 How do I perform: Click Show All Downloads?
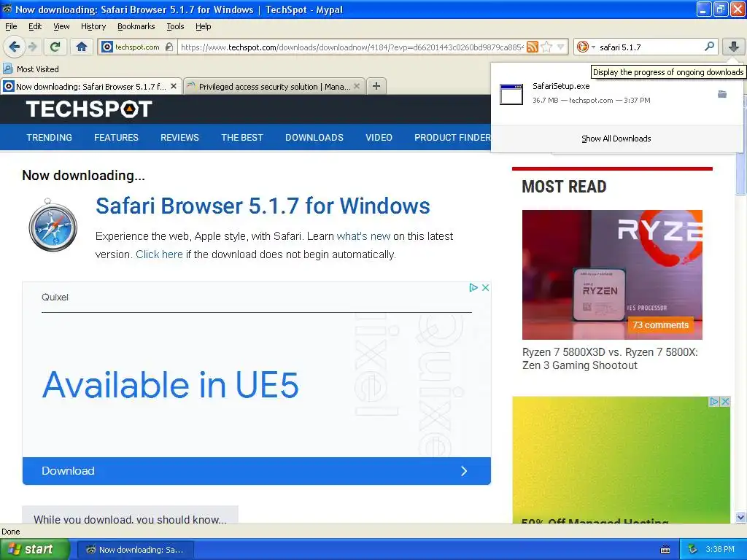(x=616, y=139)
